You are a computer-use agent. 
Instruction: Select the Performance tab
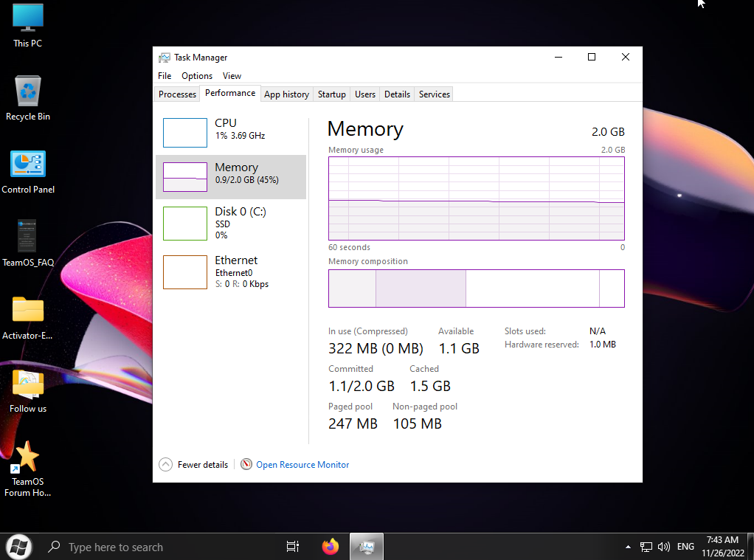(x=230, y=93)
